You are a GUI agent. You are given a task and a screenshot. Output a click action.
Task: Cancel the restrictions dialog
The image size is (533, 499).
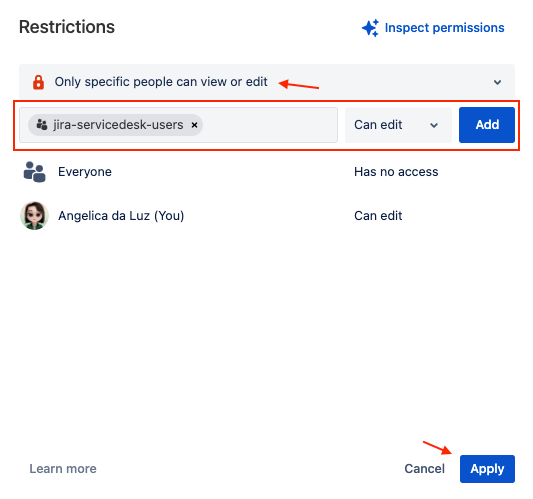424,469
